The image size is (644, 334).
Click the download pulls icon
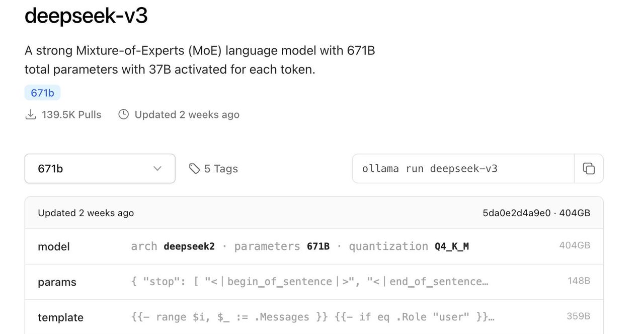31,115
